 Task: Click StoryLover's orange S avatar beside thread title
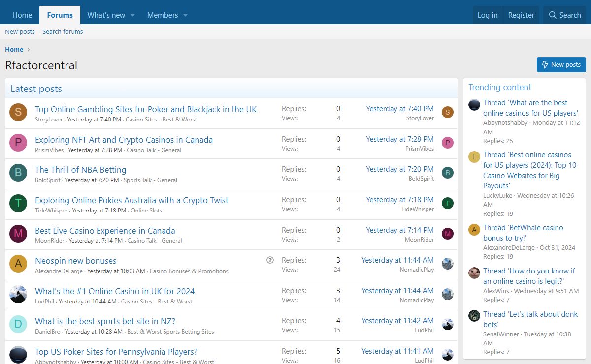pyautogui.click(x=18, y=113)
